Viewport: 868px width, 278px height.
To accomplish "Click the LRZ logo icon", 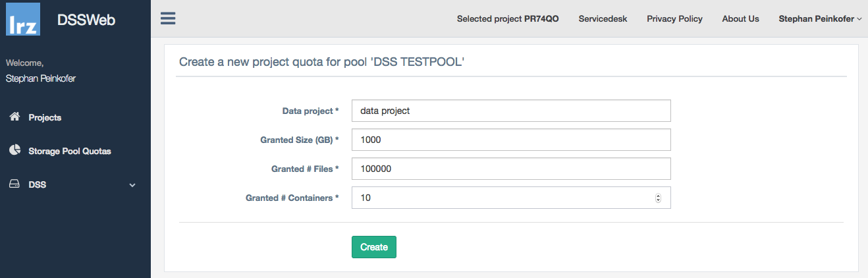I will pyautogui.click(x=23, y=19).
